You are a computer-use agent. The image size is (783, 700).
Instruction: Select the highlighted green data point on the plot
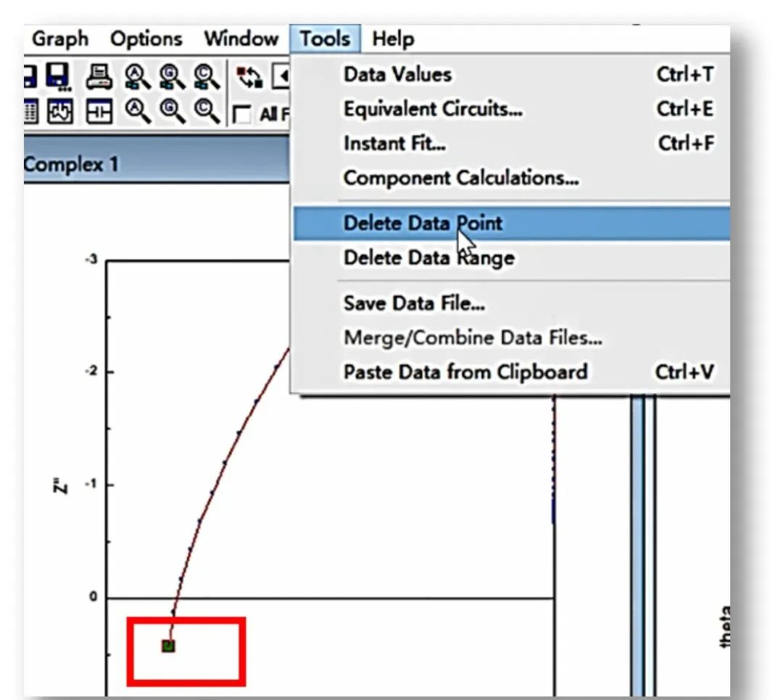tap(169, 646)
